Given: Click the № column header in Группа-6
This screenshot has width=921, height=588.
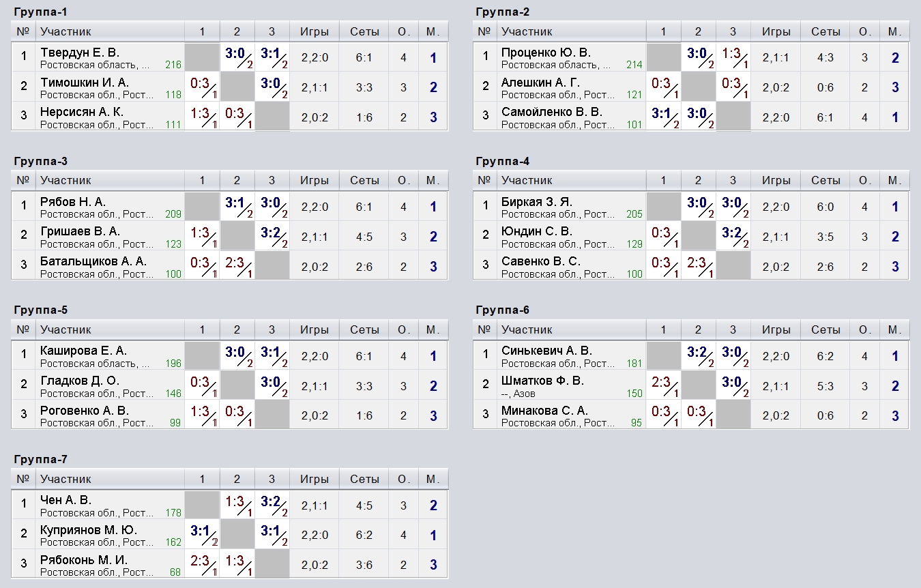Looking at the screenshot, I should pyautogui.click(x=484, y=329).
